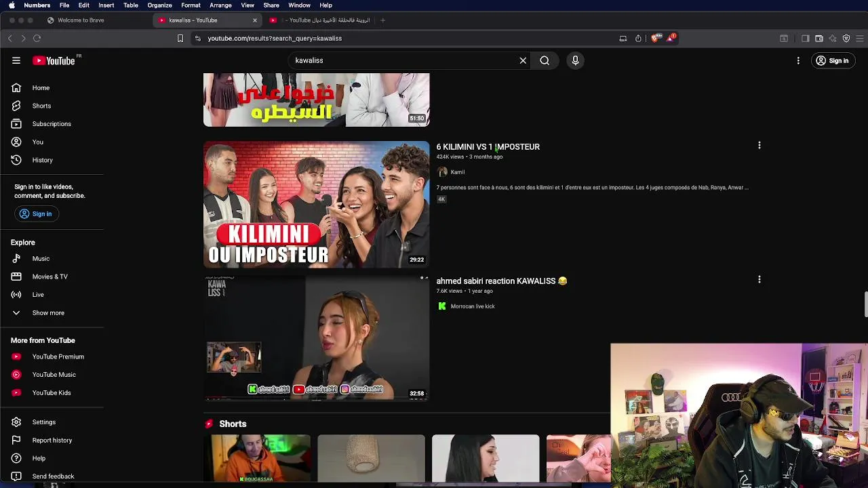
Task: Open the Window menu in menu bar
Action: [299, 5]
